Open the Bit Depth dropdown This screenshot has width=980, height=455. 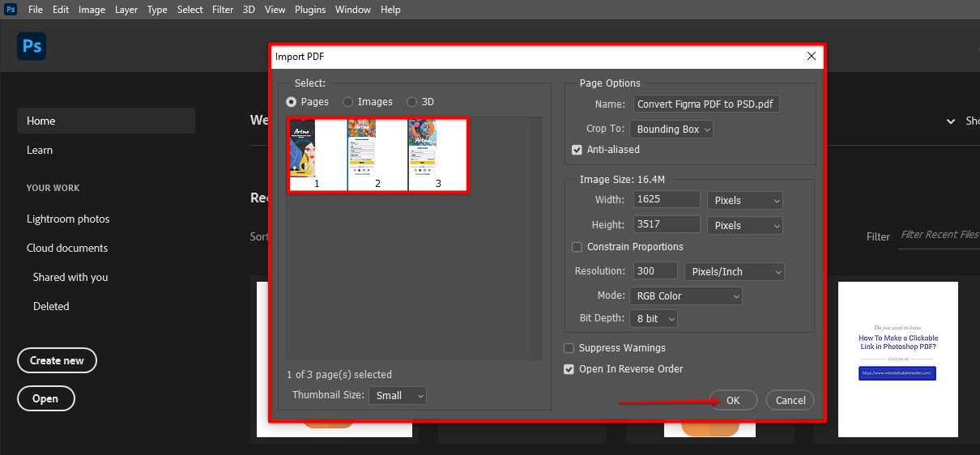coord(653,319)
